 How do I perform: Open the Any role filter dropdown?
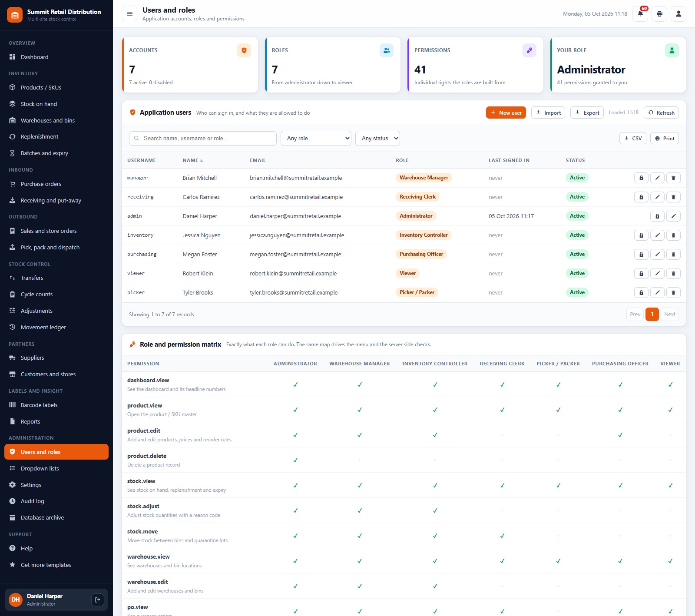[x=316, y=138]
